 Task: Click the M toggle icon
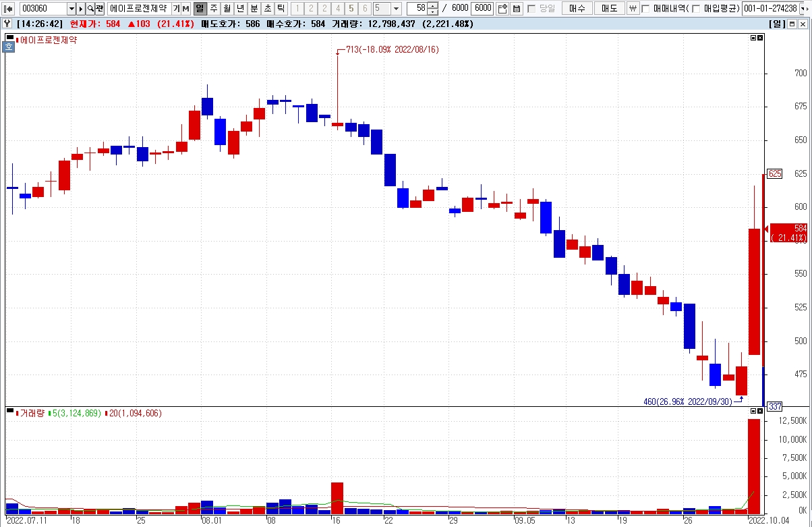pyautogui.click(x=185, y=9)
